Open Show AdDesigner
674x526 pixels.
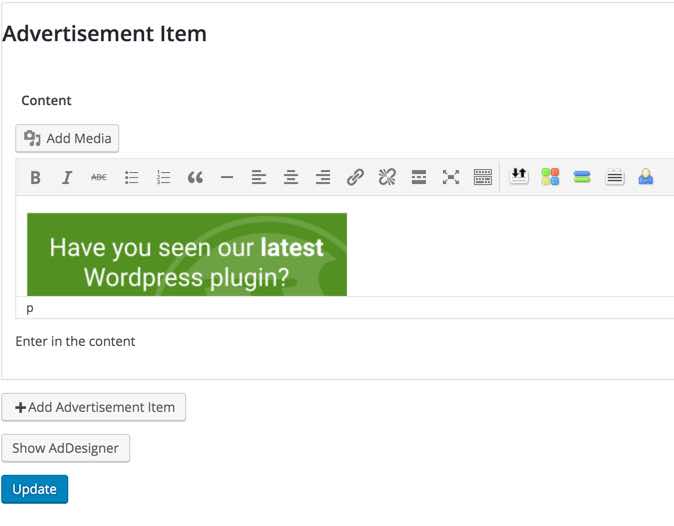tap(65, 448)
